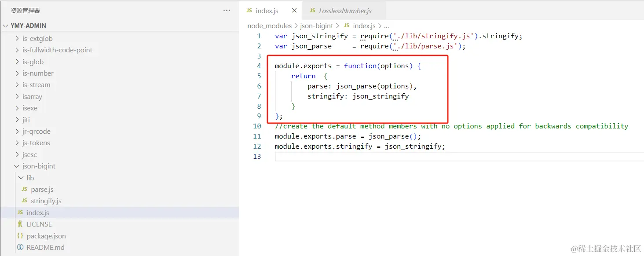Click the JS icon beside parse.js
The height and width of the screenshot is (256, 644).
click(x=24, y=190)
